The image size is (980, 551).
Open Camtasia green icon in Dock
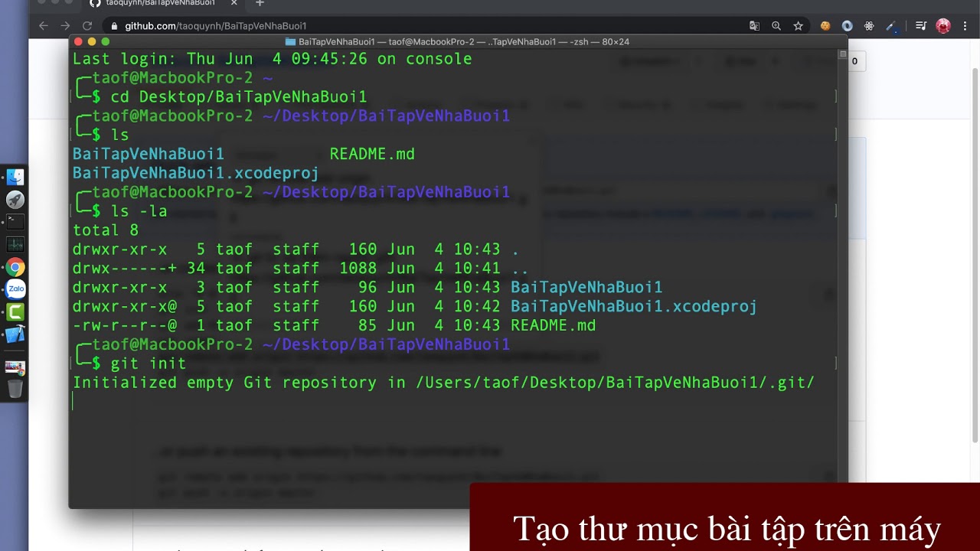click(x=15, y=312)
